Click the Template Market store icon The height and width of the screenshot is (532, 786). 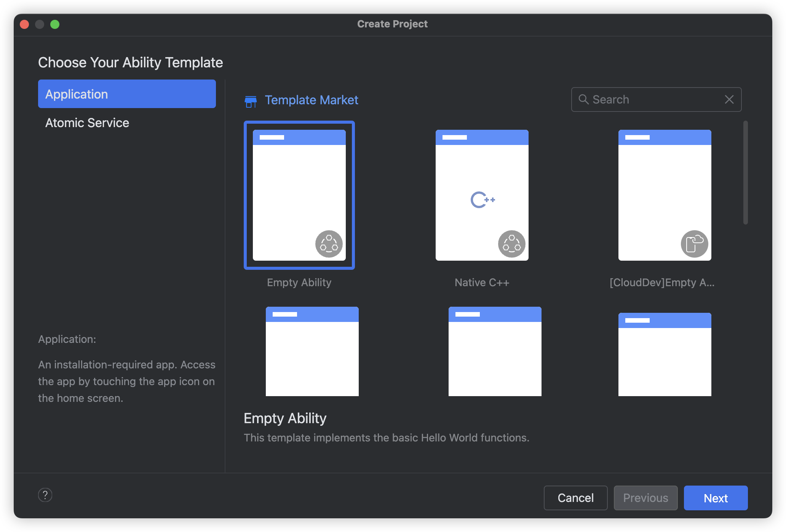251,101
